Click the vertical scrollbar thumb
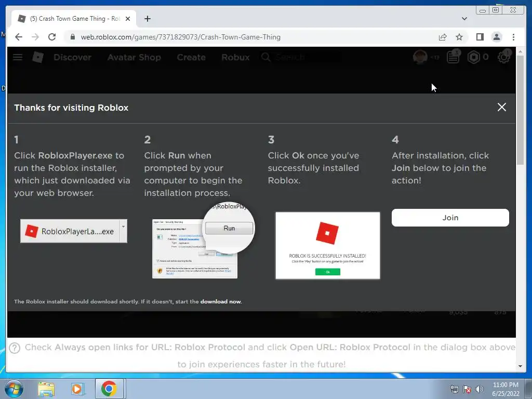The image size is (532, 399). coord(521,110)
